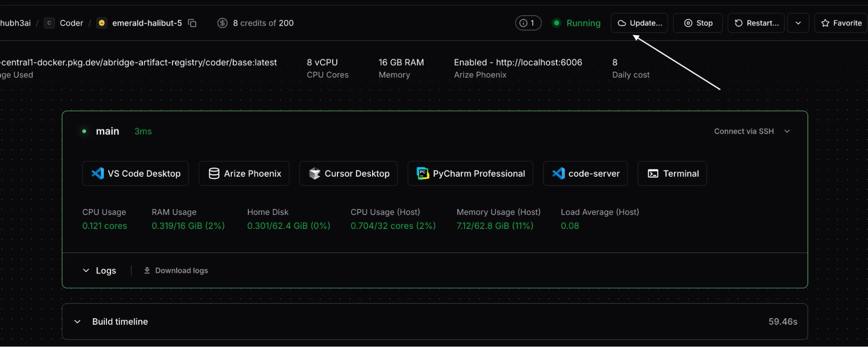Image resolution: width=868 pixels, height=347 pixels.
Task: Open the Terminal app
Action: 672,174
